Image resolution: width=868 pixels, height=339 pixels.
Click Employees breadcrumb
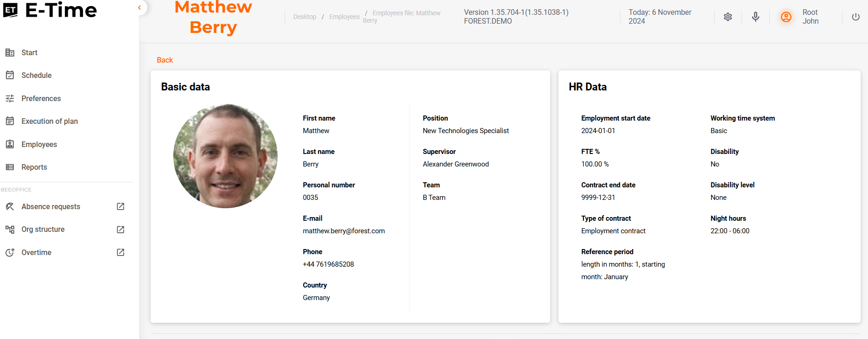pos(344,17)
